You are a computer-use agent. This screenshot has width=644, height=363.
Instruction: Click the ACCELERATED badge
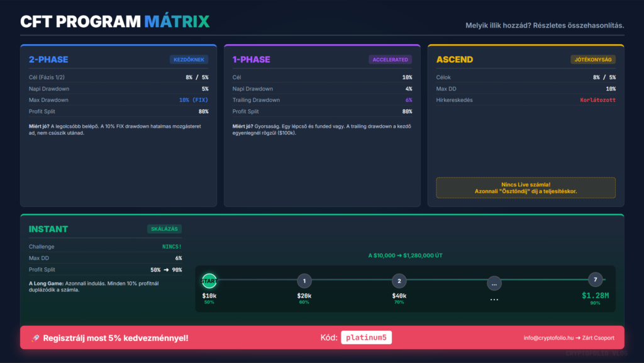(x=390, y=60)
